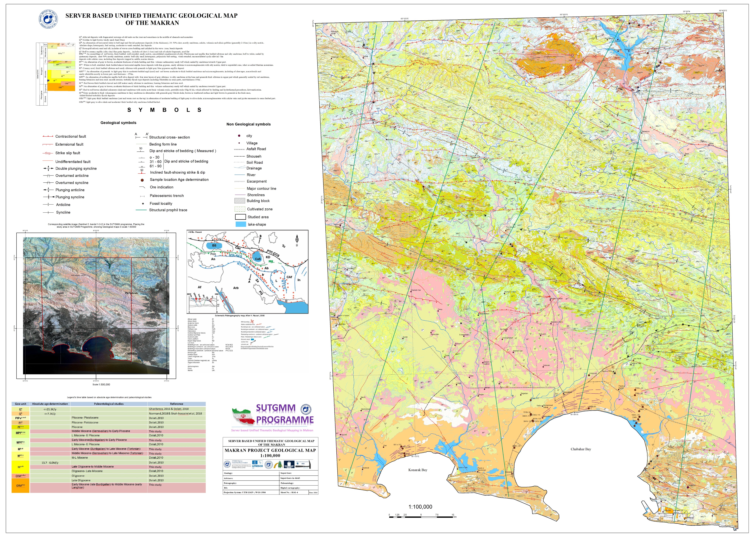Click the Paleoseismic trench symbol
The image size is (756, 535).
pyautogui.click(x=143, y=196)
